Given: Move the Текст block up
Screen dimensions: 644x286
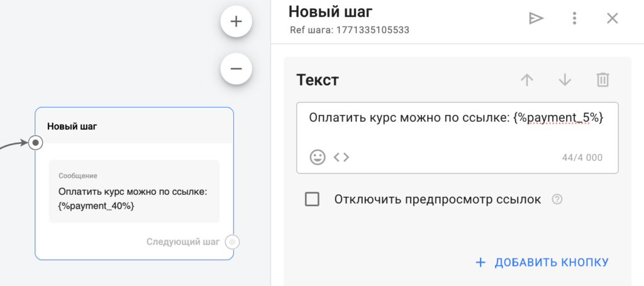Looking at the screenshot, I should pos(526,80).
